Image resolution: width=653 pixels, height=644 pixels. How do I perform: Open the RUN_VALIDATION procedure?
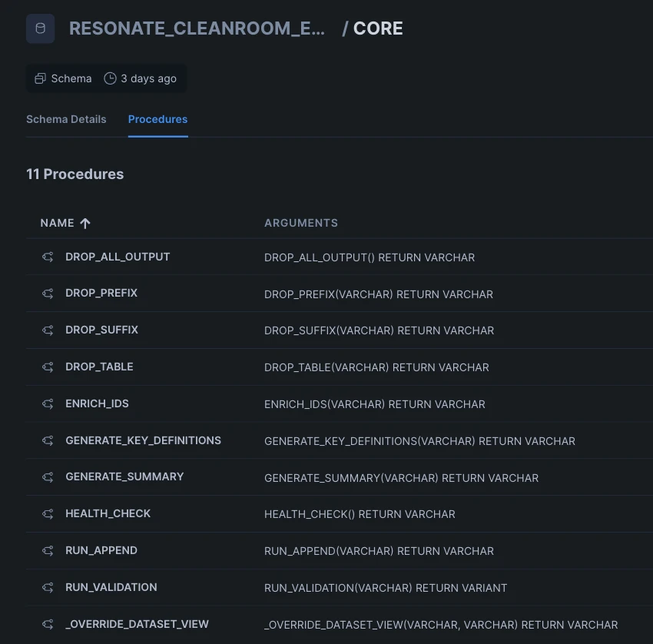[x=111, y=587]
